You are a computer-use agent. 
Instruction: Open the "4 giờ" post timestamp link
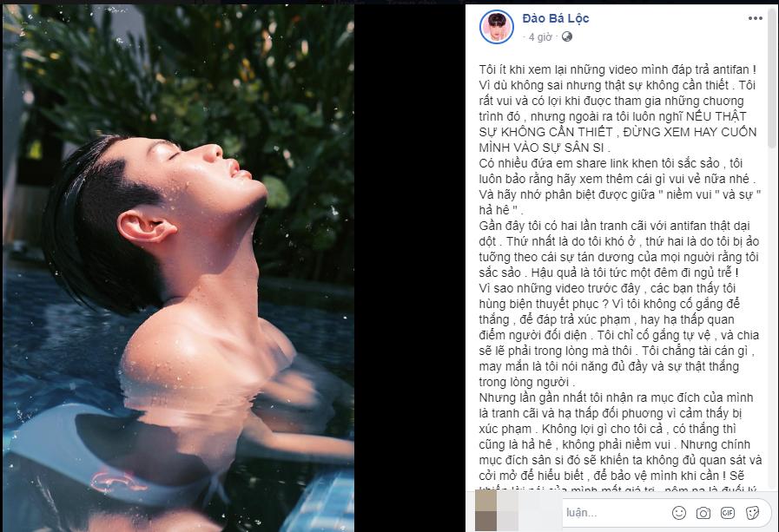tap(540, 37)
